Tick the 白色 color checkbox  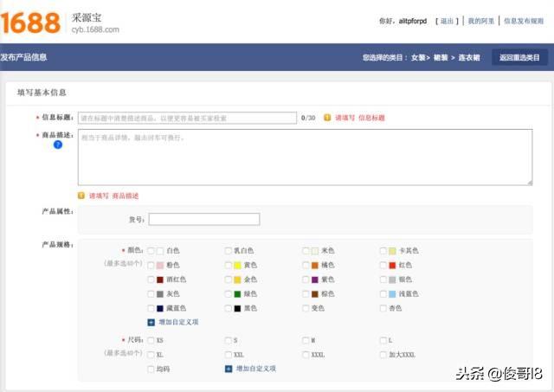pyautogui.click(x=151, y=251)
